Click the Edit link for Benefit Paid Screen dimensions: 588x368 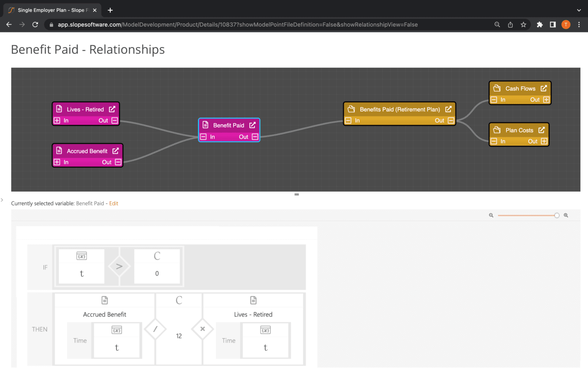pyautogui.click(x=114, y=204)
